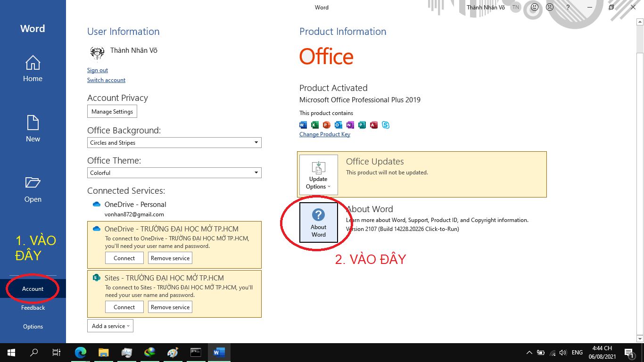Click the OneNote icon under This product contains
Viewport: 644px width, 362px height.
pos(350,125)
